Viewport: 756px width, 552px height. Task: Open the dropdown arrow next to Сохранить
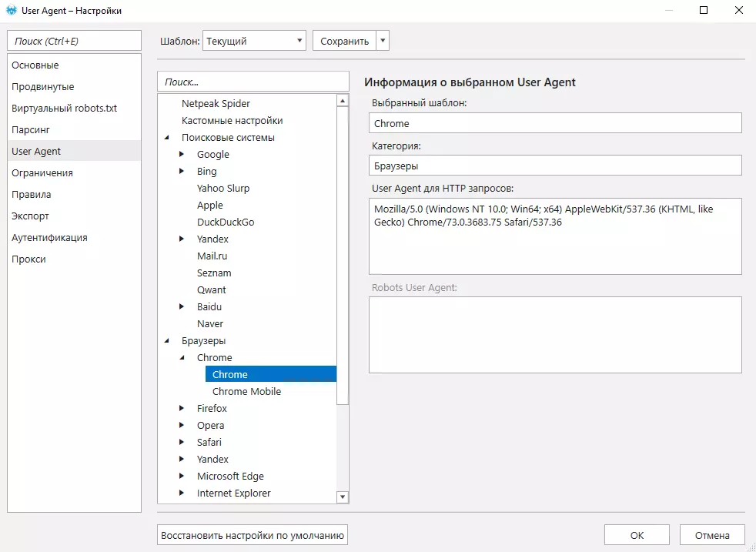coord(383,41)
